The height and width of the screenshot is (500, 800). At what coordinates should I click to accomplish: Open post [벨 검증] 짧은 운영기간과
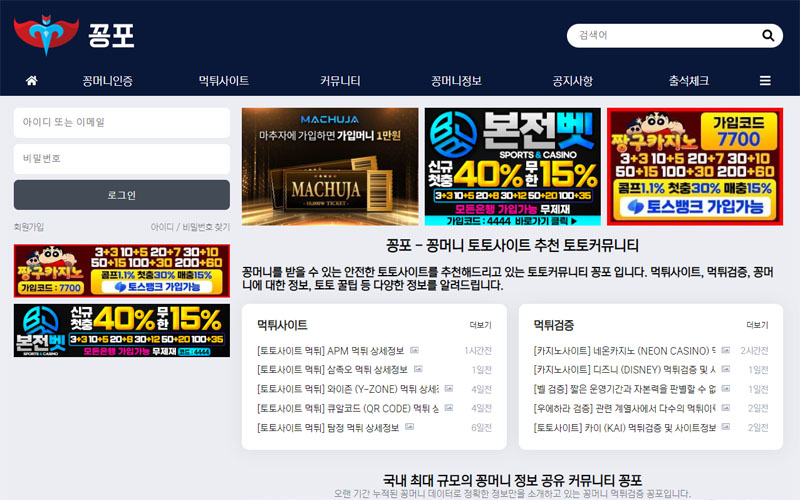point(624,389)
